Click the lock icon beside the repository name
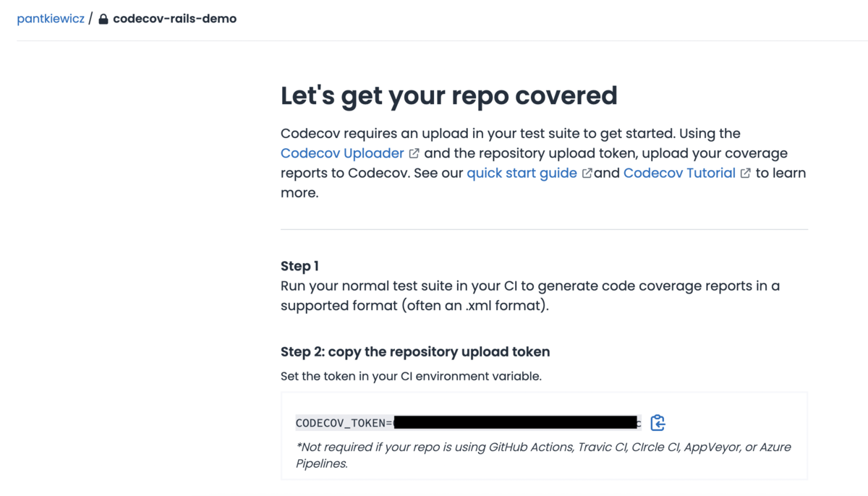Screen dimensions: 868x496 click(103, 19)
